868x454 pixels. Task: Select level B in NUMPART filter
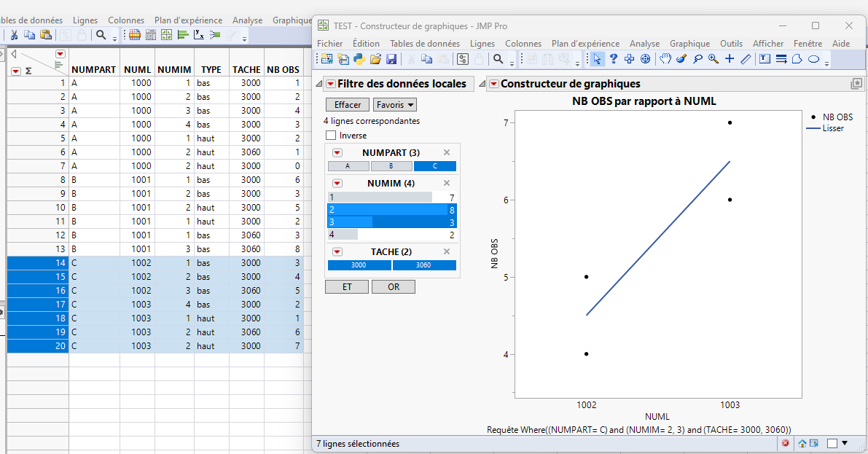tap(392, 166)
